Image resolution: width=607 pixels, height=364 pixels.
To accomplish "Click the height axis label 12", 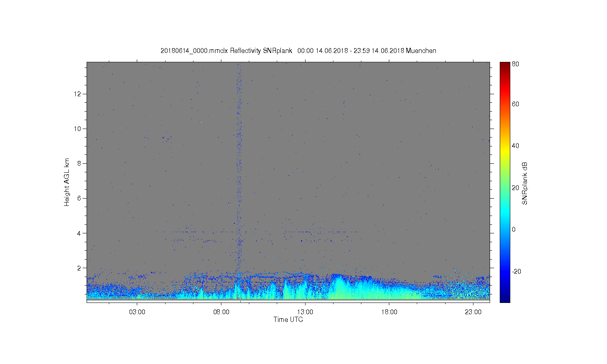I will click(78, 94).
